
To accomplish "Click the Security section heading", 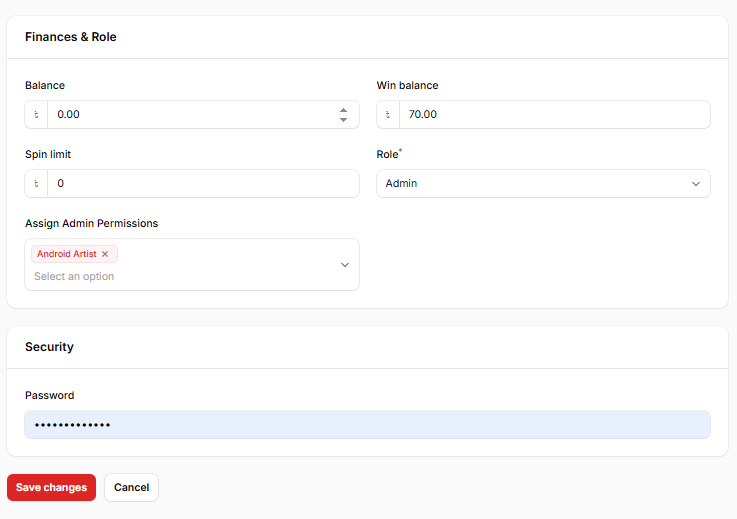I will (x=50, y=347).
